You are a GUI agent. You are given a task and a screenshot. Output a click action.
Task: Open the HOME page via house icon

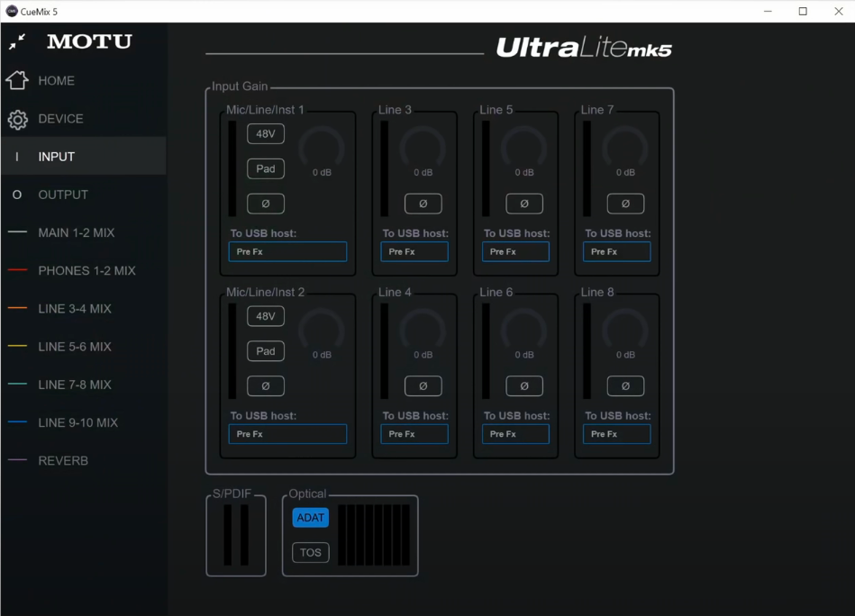17,80
